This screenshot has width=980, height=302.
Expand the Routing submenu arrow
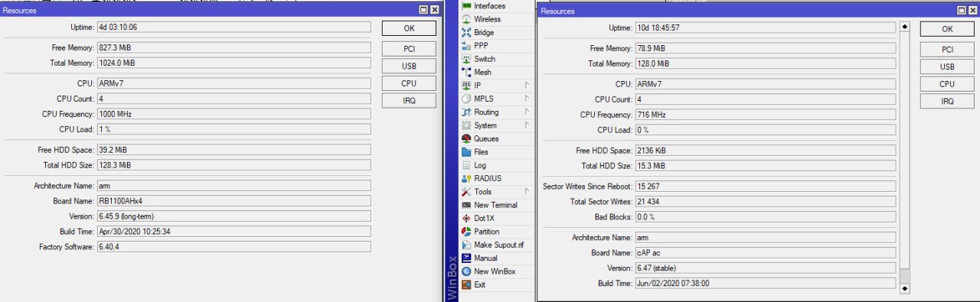pos(527,112)
